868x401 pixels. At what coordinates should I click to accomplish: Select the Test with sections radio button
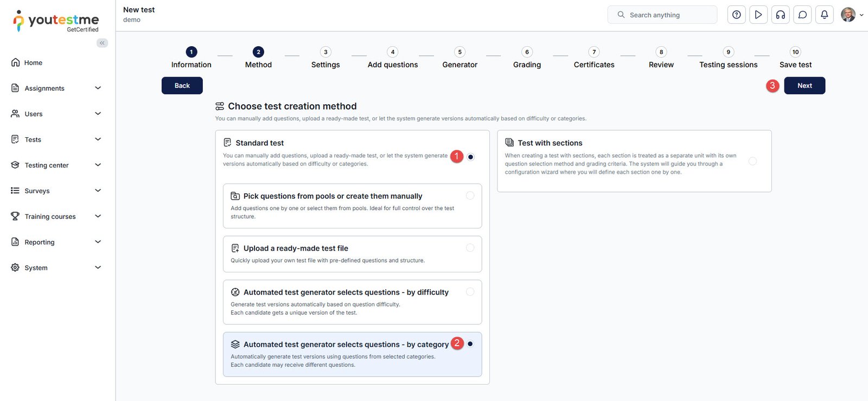752,161
